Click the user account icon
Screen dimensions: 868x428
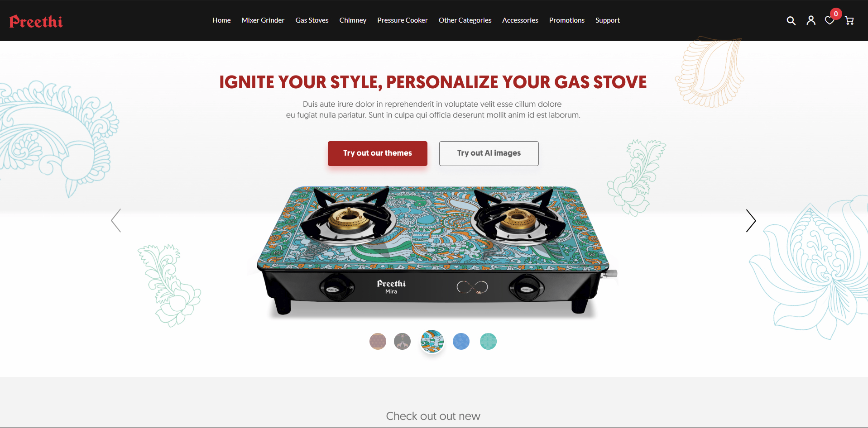pos(811,20)
